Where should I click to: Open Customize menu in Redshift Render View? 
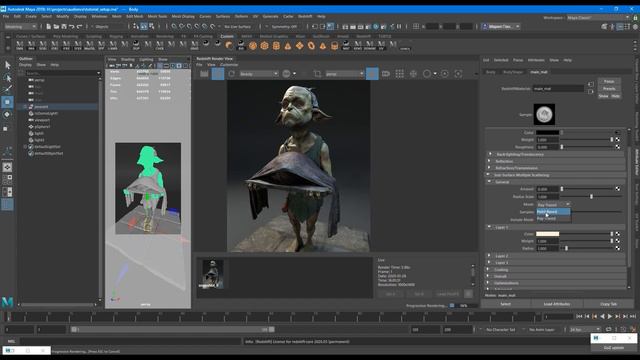click(229, 64)
